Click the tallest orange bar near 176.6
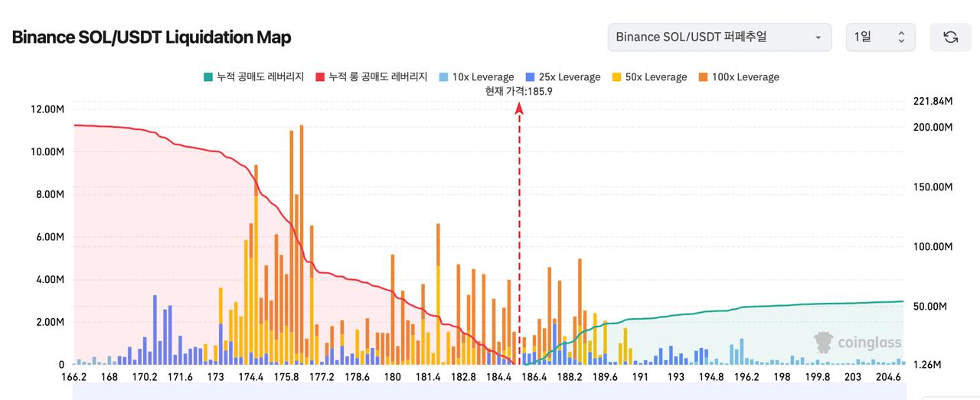The width and height of the screenshot is (980, 400). coord(301,245)
